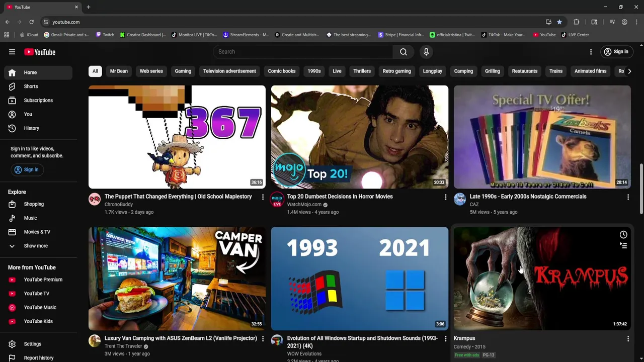Open Shorts in the sidebar

[39, 86]
